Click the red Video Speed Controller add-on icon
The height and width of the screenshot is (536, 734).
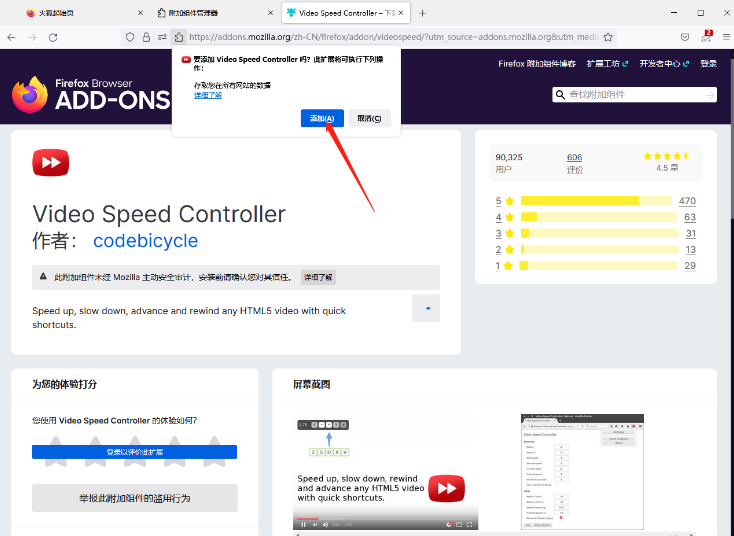tap(51, 162)
